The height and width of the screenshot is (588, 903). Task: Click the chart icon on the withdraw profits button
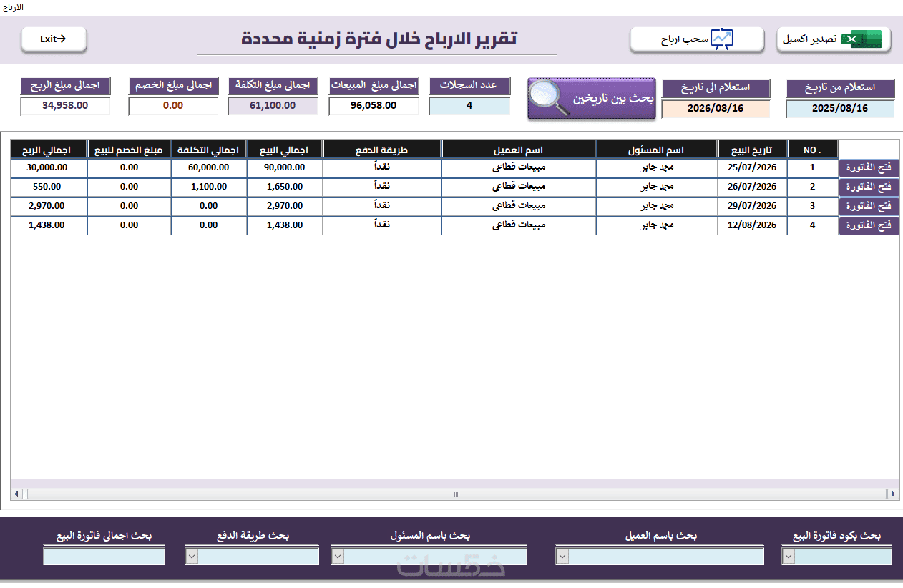[722, 39]
